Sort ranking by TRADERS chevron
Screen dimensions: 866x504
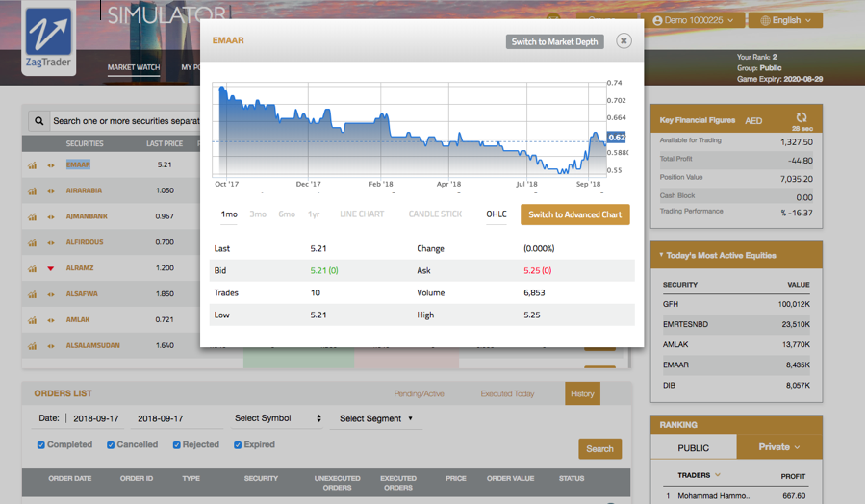pos(718,475)
